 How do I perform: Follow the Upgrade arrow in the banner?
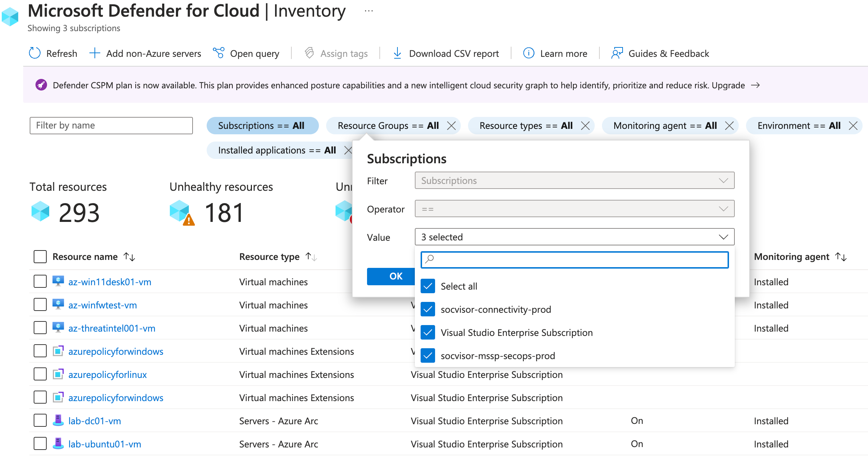755,85
